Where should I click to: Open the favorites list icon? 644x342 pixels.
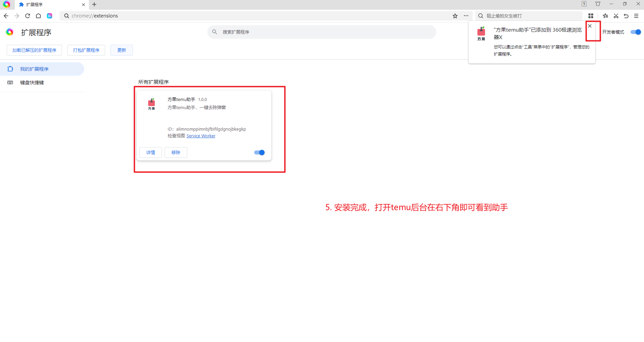click(605, 16)
